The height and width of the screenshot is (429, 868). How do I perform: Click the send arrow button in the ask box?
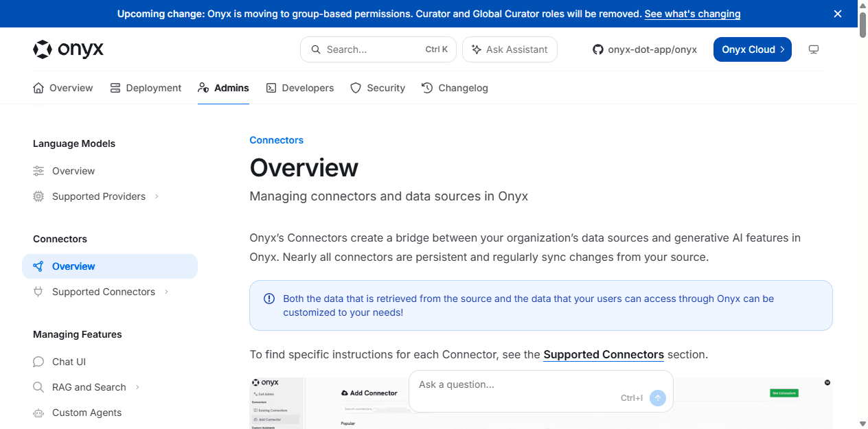(657, 398)
